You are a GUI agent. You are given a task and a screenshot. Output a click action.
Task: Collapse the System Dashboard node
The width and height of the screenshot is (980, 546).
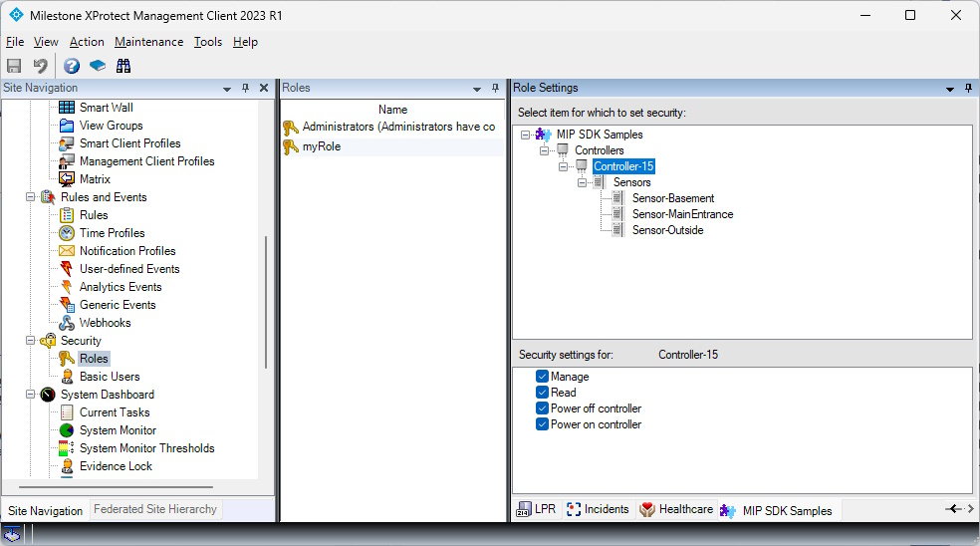click(30, 395)
